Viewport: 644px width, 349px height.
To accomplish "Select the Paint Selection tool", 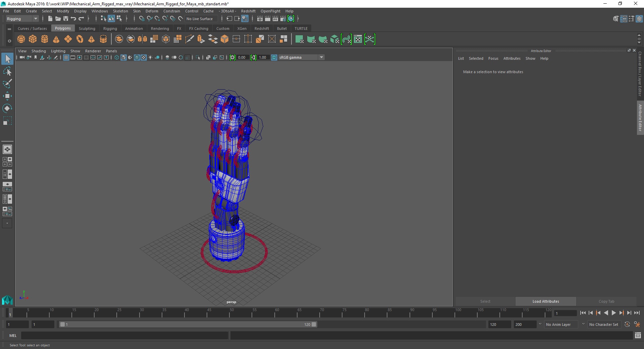I will [x=7, y=84].
